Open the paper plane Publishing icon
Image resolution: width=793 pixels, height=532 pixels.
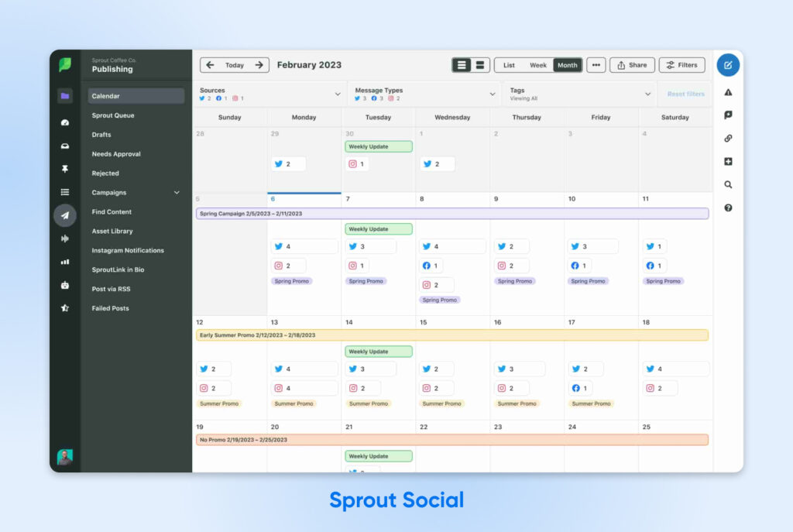tap(65, 215)
